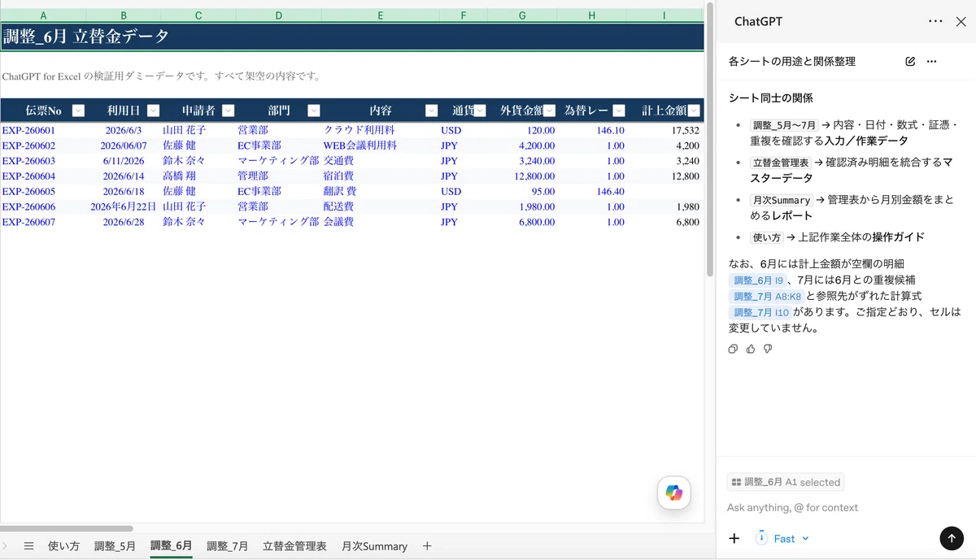Open the 部門 filter dropdown
Viewport: 976px width, 560px height.
click(314, 111)
